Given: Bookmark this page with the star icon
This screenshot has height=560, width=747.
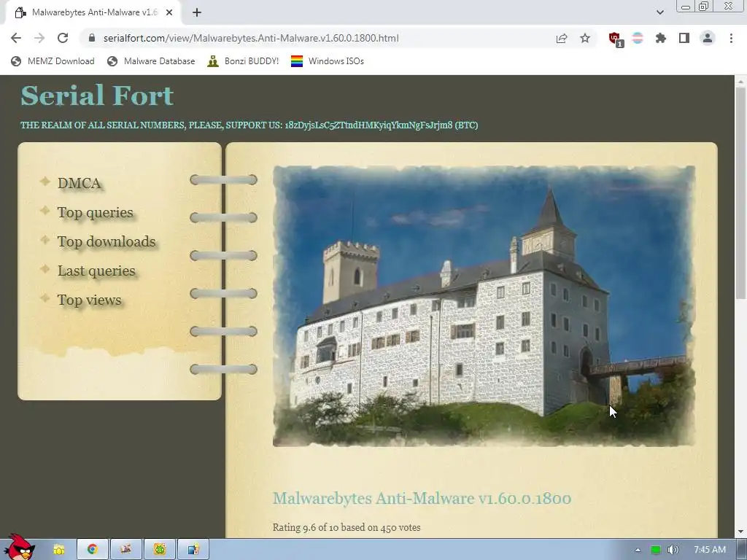Looking at the screenshot, I should [585, 38].
